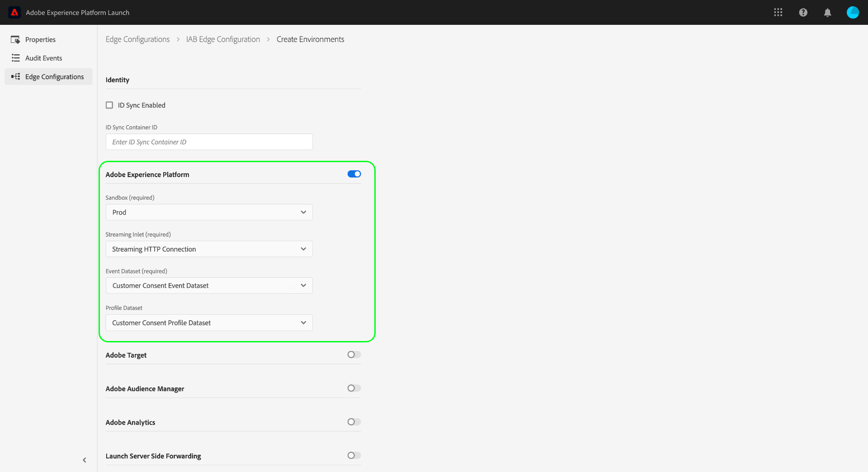Screen dimensions: 868x472
Task: Click the Adobe Experience Platform heading
Action: [147, 174]
